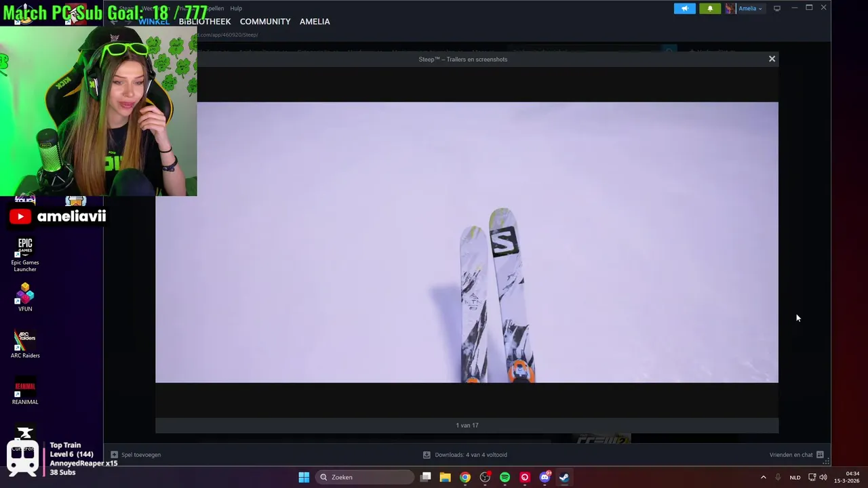Open the COMMUNITY tab
This screenshot has width=868, height=488.
[x=265, y=22]
